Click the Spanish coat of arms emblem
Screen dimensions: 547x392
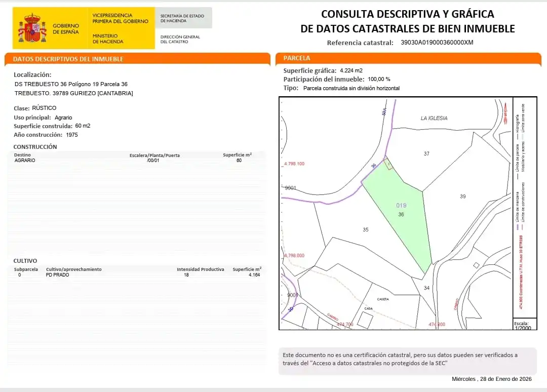click(x=32, y=28)
